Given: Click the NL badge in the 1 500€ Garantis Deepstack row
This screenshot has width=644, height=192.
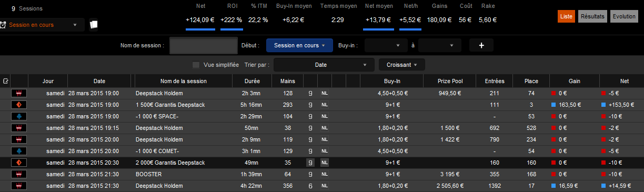Looking at the screenshot, I should [x=325, y=105].
